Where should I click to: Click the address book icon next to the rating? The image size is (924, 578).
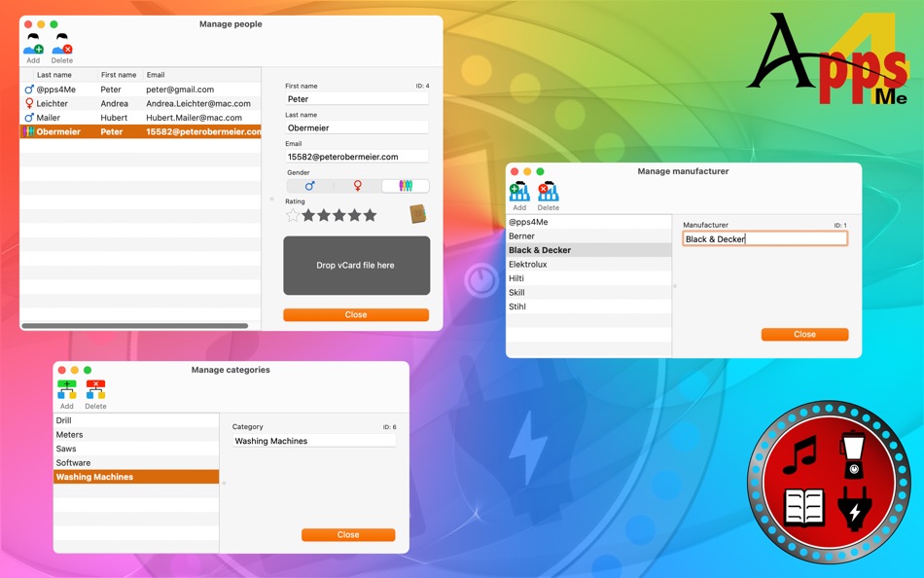coord(417,214)
